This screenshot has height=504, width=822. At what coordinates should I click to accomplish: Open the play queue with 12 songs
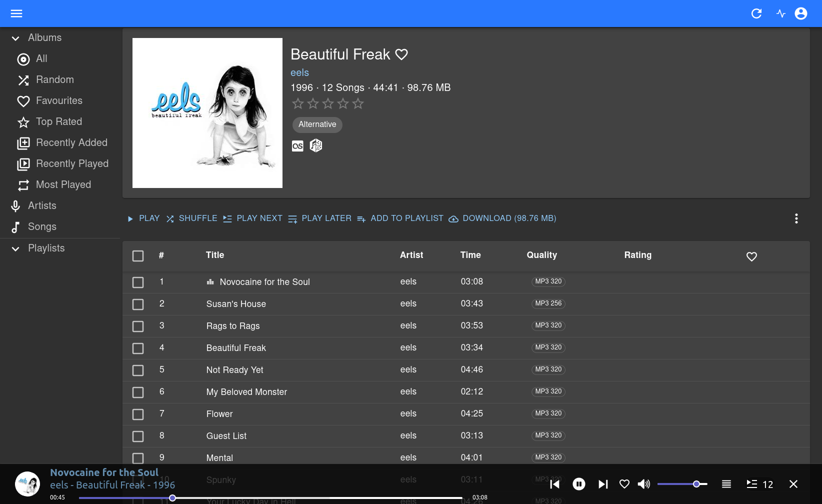point(759,484)
